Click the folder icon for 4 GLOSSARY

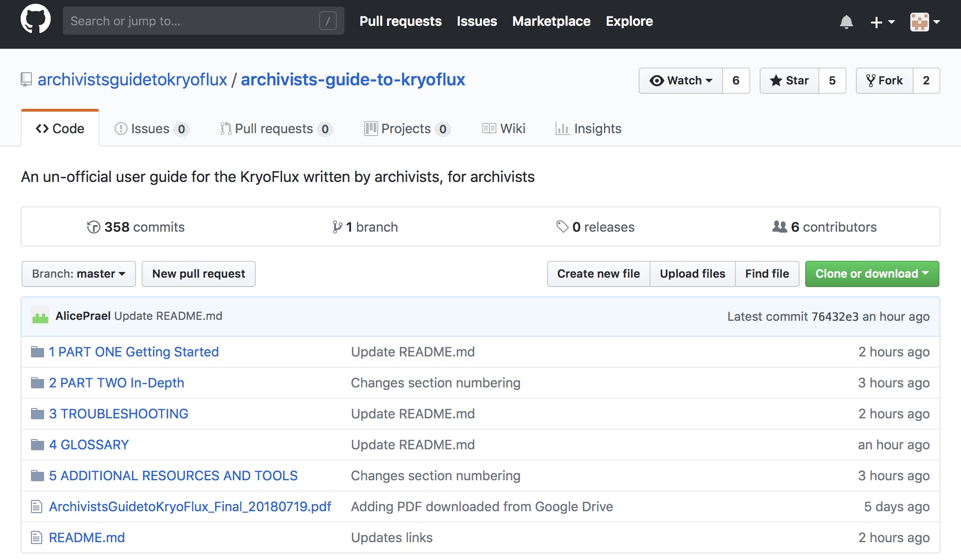tap(38, 445)
